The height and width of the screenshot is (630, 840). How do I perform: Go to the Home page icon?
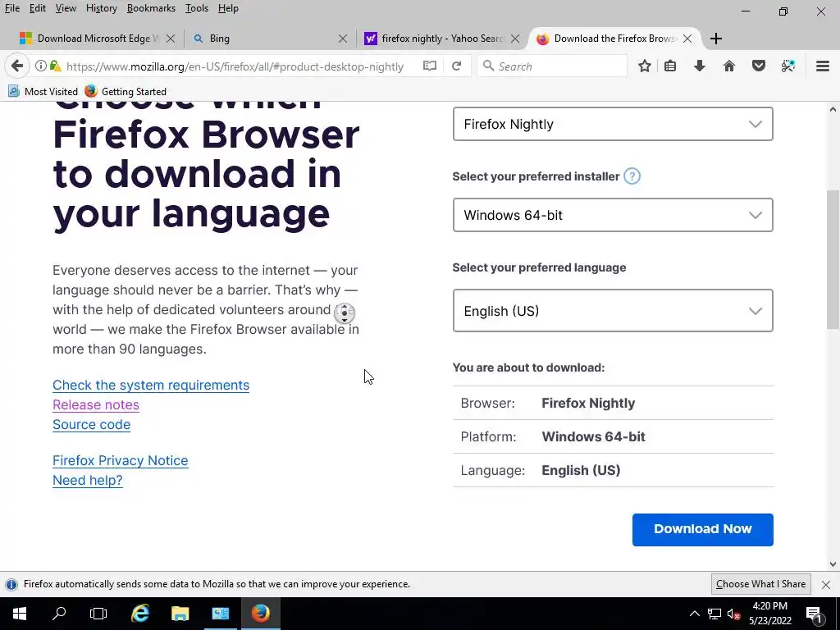(729, 66)
